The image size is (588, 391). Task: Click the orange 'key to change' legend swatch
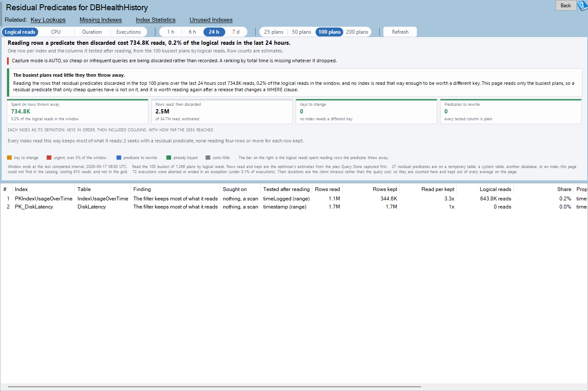click(9, 157)
